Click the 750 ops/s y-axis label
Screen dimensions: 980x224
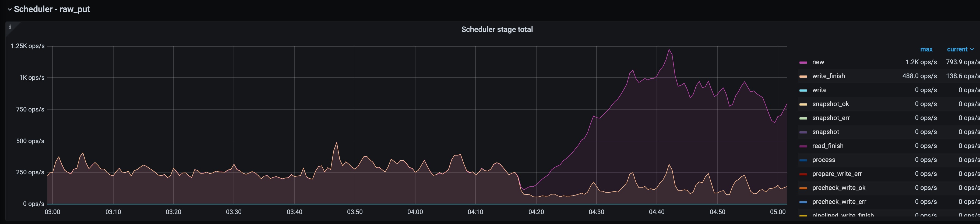coord(30,109)
